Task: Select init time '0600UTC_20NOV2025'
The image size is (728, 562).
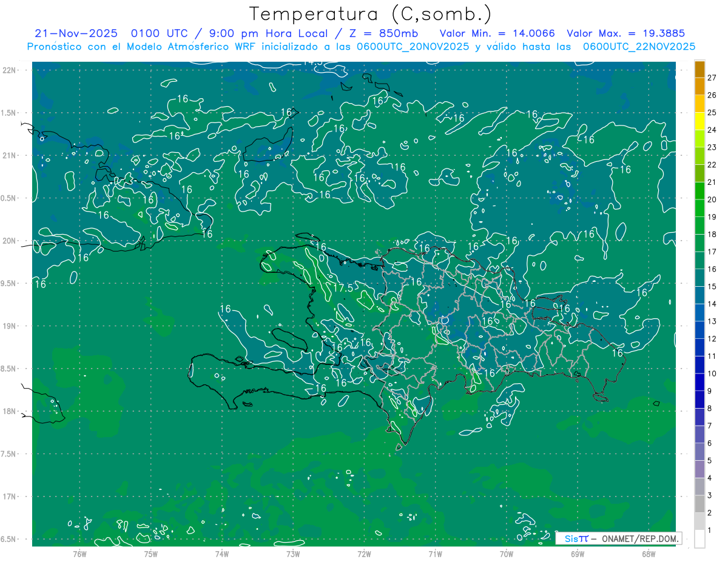Action: pos(413,47)
